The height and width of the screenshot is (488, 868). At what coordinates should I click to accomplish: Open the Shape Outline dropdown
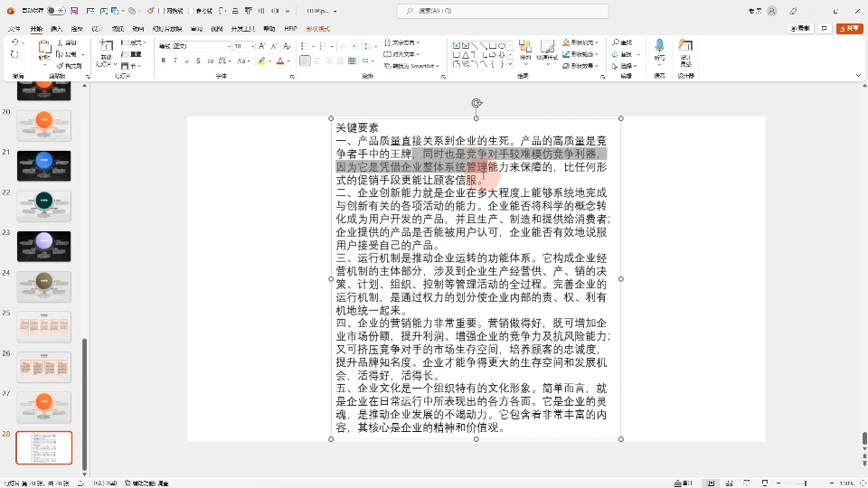[x=580, y=54]
